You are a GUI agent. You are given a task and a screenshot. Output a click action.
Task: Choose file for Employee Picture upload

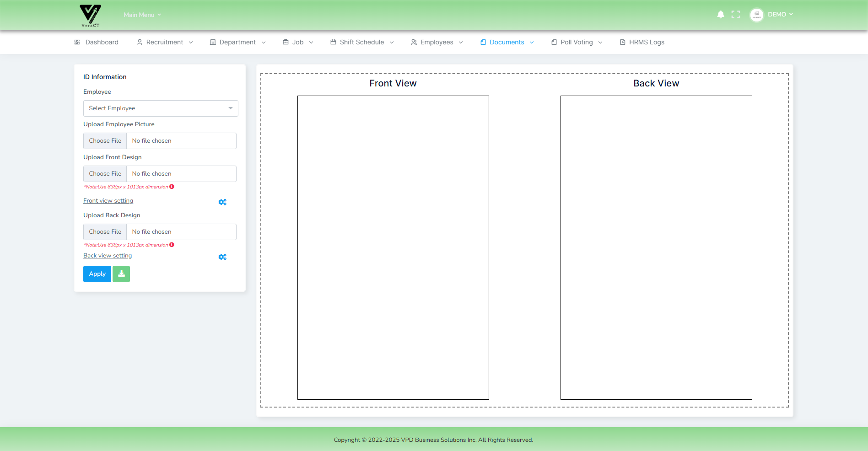coord(105,141)
